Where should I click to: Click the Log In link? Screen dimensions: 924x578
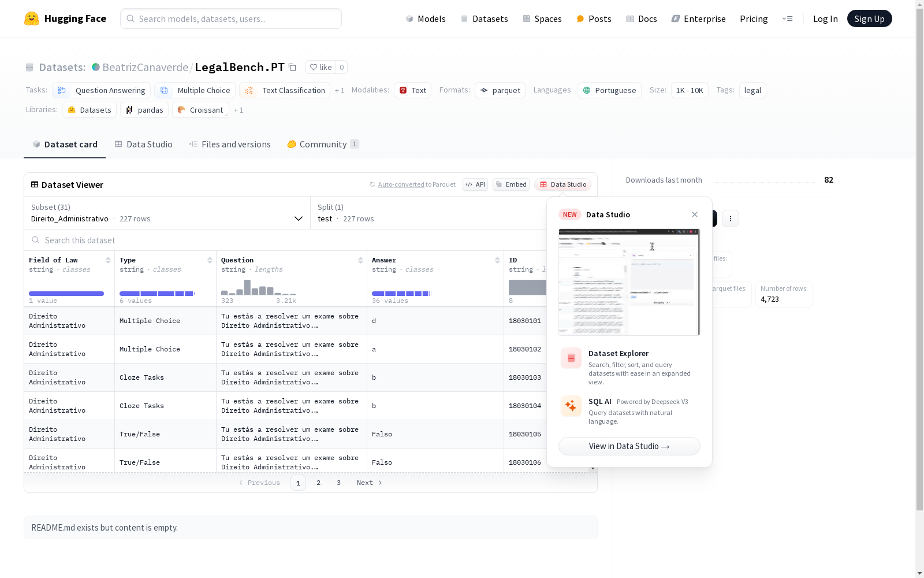pyautogui.click(x=825, y=18)
